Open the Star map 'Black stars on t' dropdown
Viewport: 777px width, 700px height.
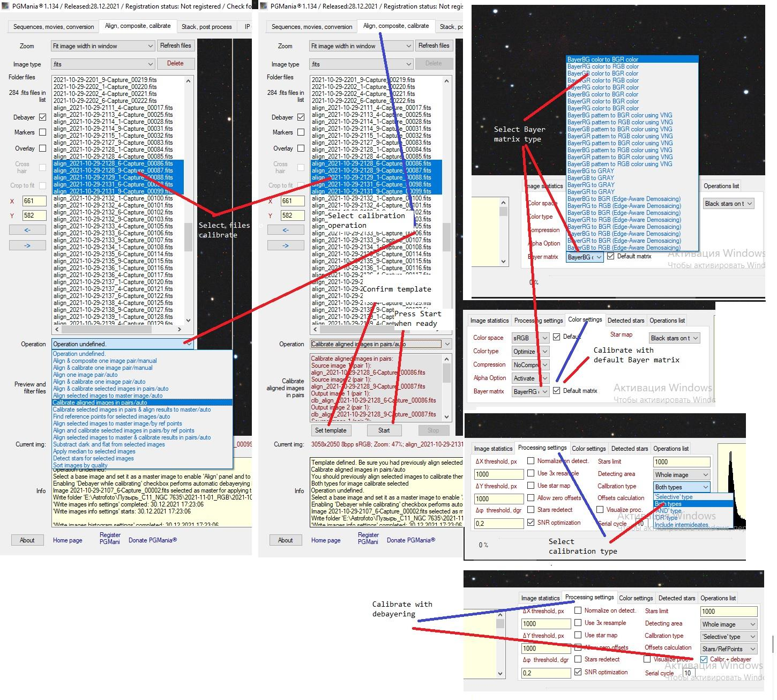pos(674,338)
